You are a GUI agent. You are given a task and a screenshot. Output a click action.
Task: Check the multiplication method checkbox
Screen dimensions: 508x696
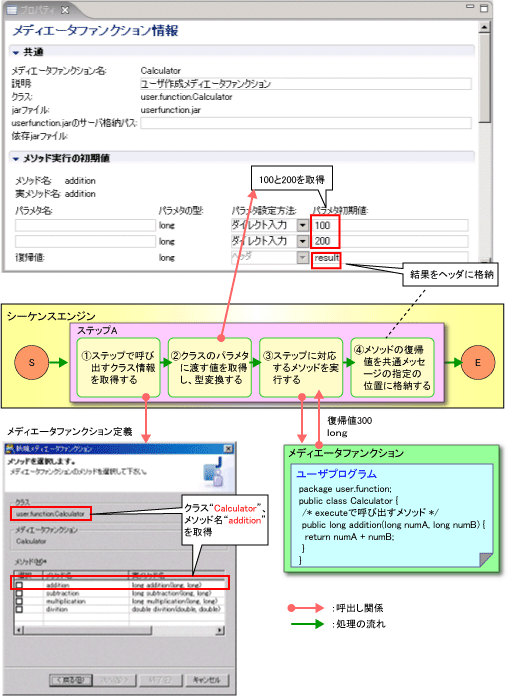pos(19,601)
